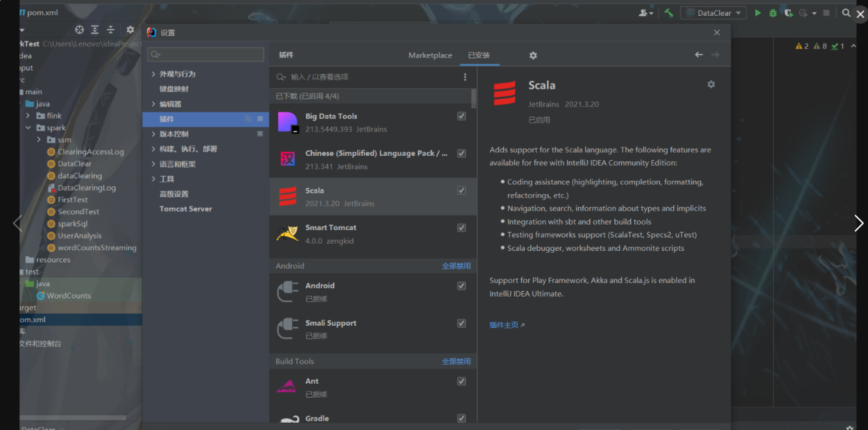Image resolution: width=868 pixels, height=430 pixels.
Task: Click 全部禁用 for Android section
Action: point(457,266)
